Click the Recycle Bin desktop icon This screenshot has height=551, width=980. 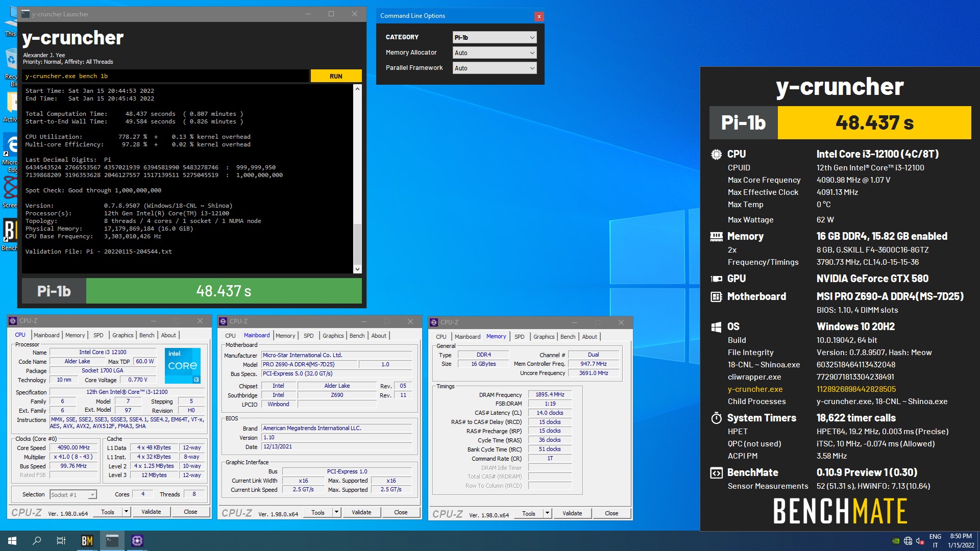tap(11, 66)
